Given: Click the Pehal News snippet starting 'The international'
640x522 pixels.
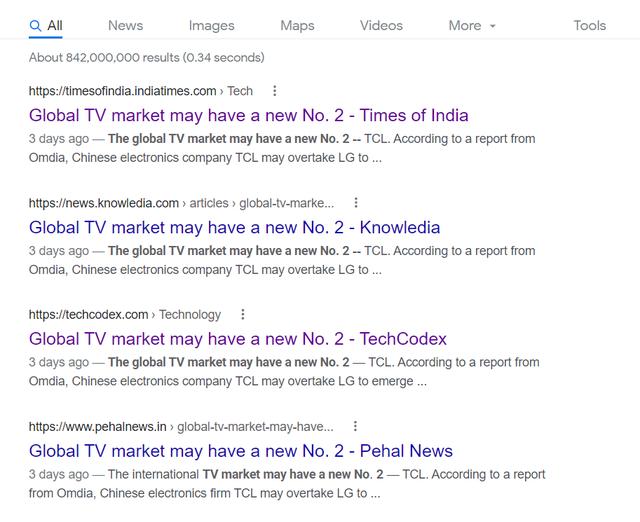Looking at the screenshot, I should click(287, 484).
